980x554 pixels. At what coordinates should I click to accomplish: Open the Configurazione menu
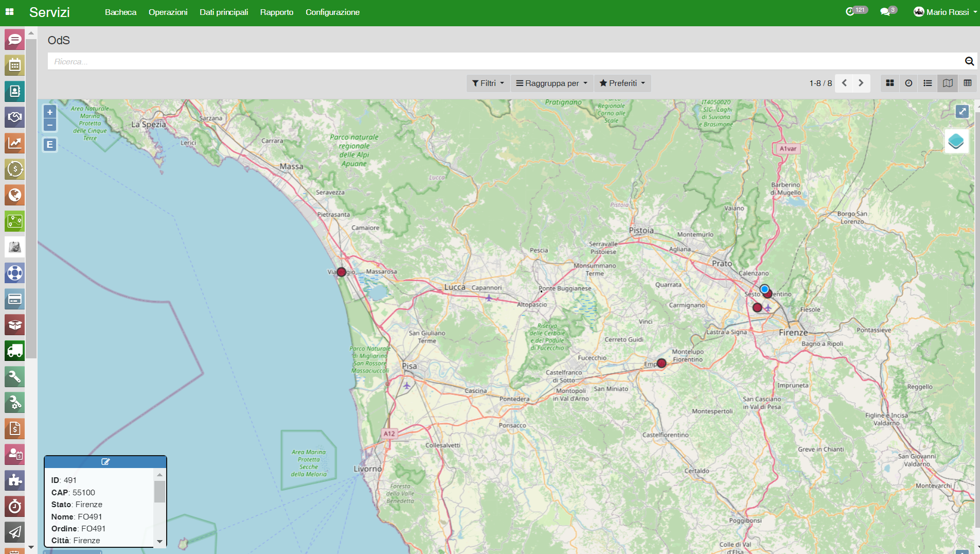[332, 12]
